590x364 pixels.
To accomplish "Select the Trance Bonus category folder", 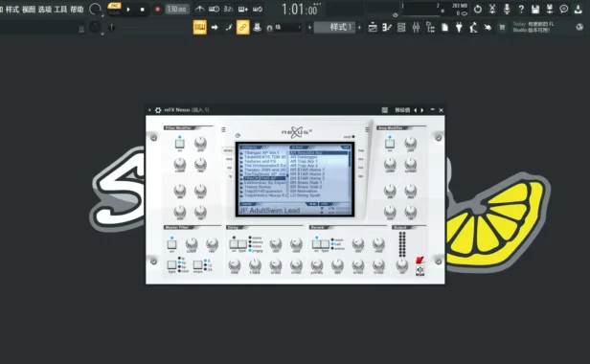I will pyautogui.click(x=258, y=187).
